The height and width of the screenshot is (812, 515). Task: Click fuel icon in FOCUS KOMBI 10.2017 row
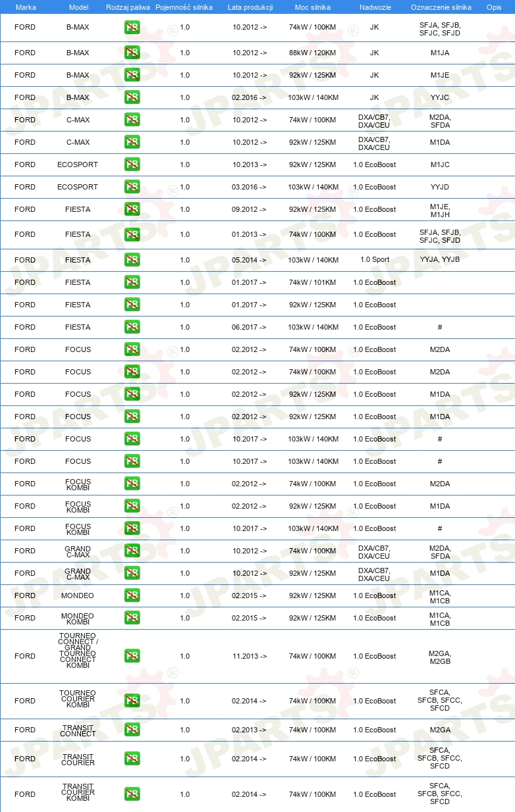click(x=132, y=528)
